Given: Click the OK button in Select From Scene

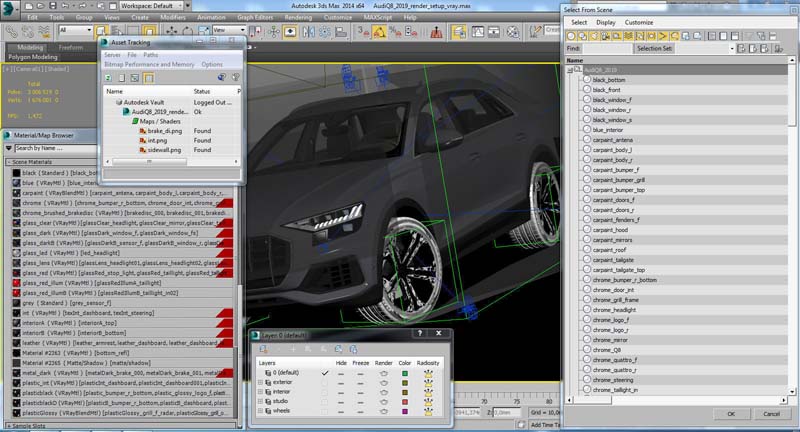Looking at the screenshot, I should (731, 414).
